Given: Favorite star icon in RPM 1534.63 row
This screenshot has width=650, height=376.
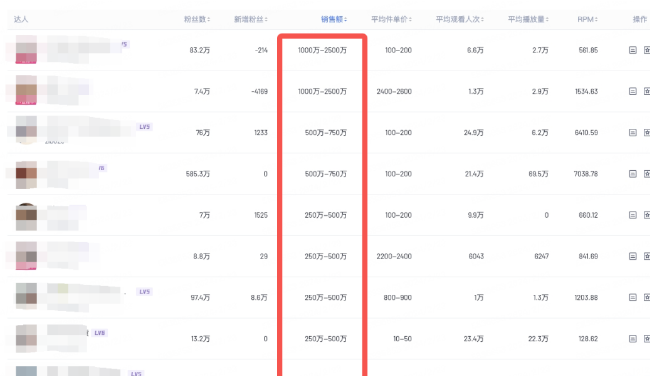Looking at the screenshot, I should coord(647,91).
